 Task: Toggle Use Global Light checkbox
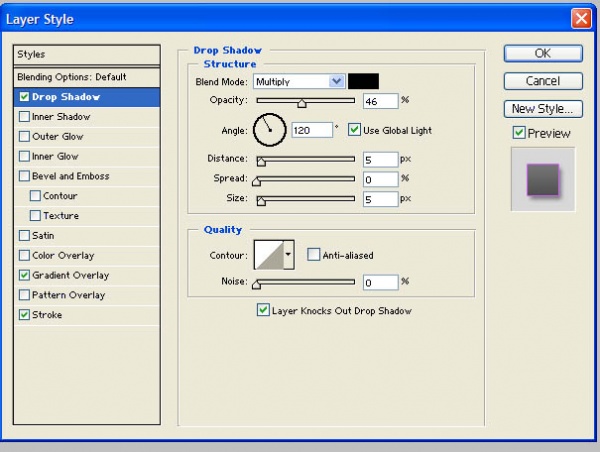355,130
